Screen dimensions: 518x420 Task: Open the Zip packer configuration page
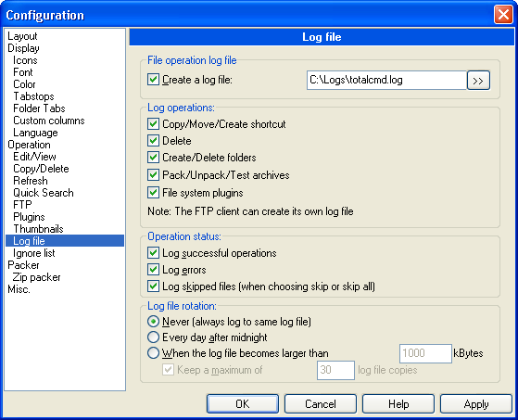[x=37, y=277]
